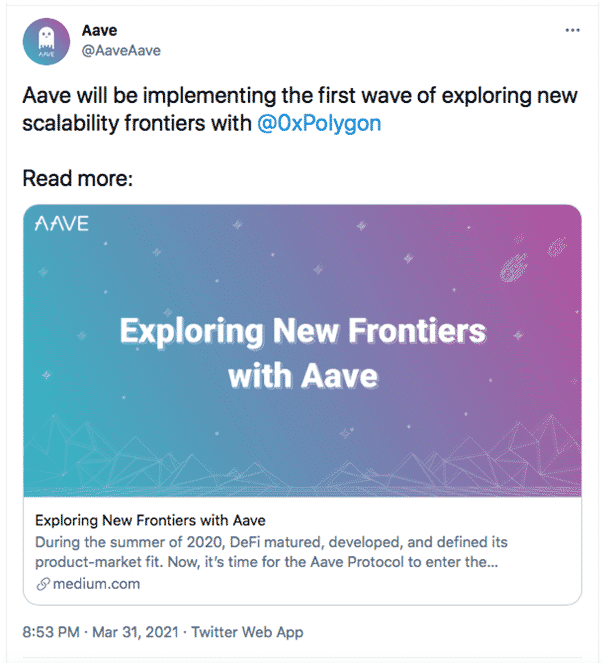Image resolution: width=605 pixels, height=665 pixels.
Task: Click the @AaveAave handle
Action: [x=121, y=50]
